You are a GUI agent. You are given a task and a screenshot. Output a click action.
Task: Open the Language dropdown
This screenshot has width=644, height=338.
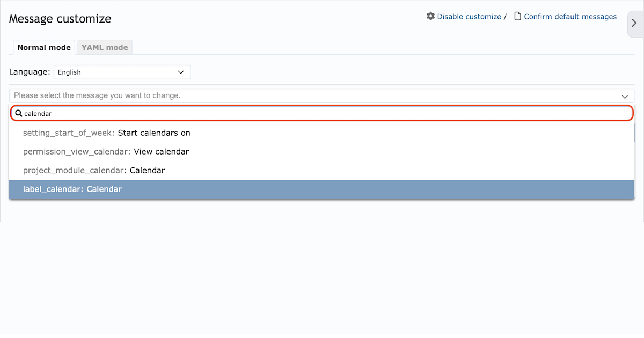click(122, 72)
